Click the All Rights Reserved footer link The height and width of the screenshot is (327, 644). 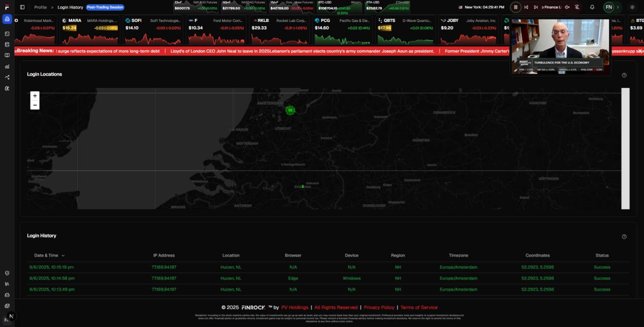click(336, 308)
